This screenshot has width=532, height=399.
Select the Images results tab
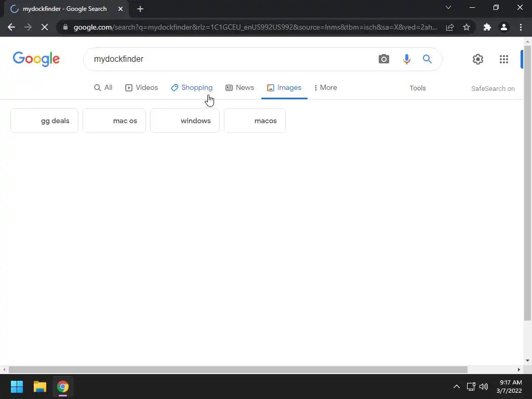(284, 87)
